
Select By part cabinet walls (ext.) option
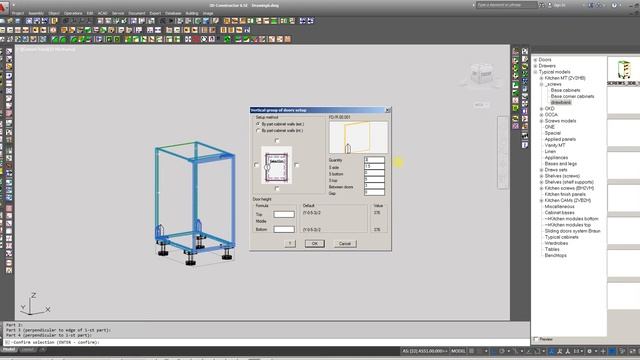point(258,124)
